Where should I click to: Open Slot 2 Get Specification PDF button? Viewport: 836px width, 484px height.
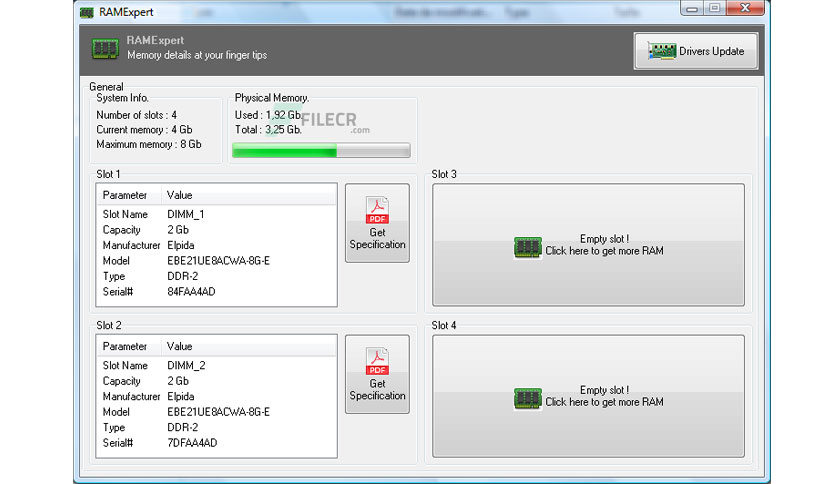point(377,374)
